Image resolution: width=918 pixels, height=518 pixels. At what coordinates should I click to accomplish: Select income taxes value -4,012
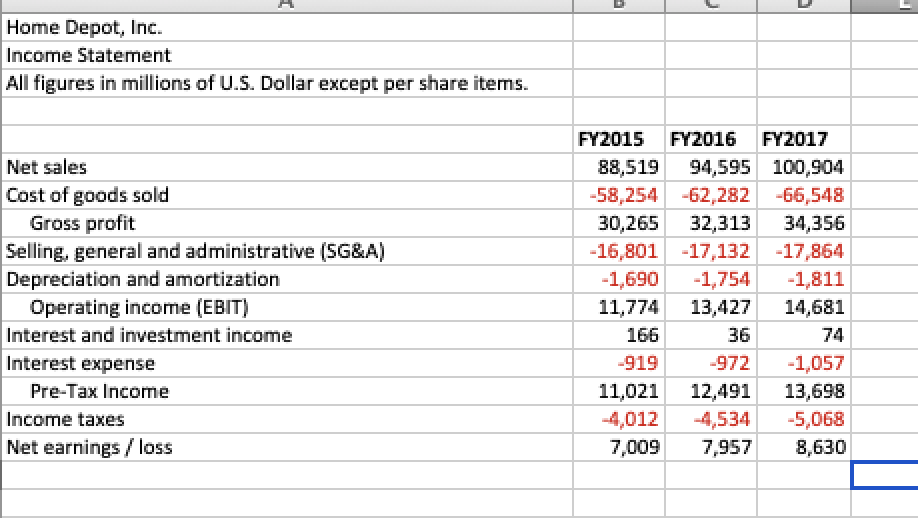pyautogui.click(x=619, y=419)
